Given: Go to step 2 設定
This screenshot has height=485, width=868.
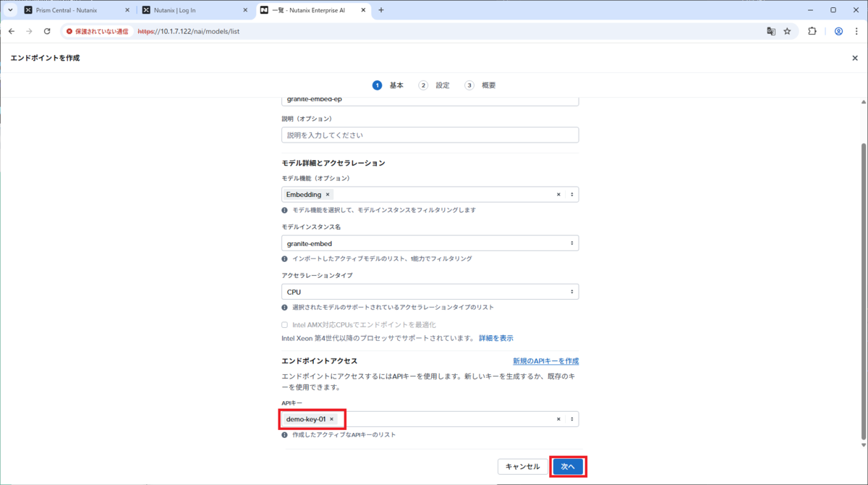Looking at the screenshot, I should 435,85.
